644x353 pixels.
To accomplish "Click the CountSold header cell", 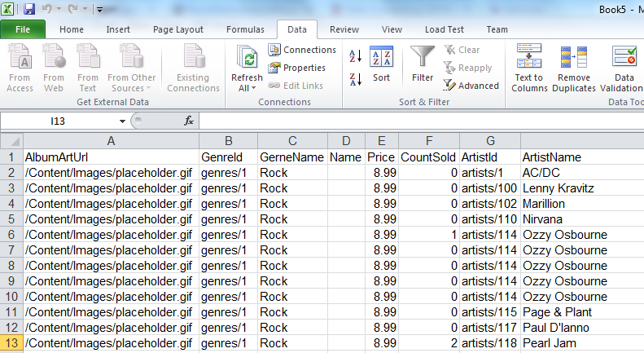I will (429, 157).
